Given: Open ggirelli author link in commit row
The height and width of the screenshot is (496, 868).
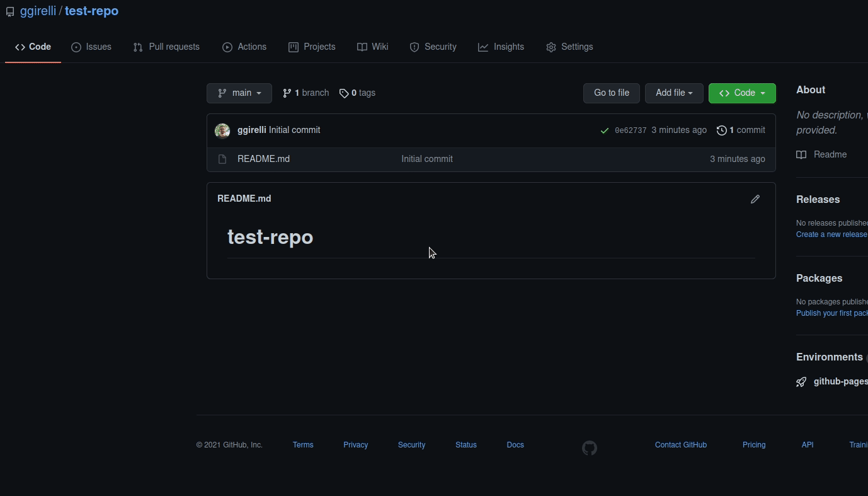Looking at the screenshot, I should tap(252, 130).
